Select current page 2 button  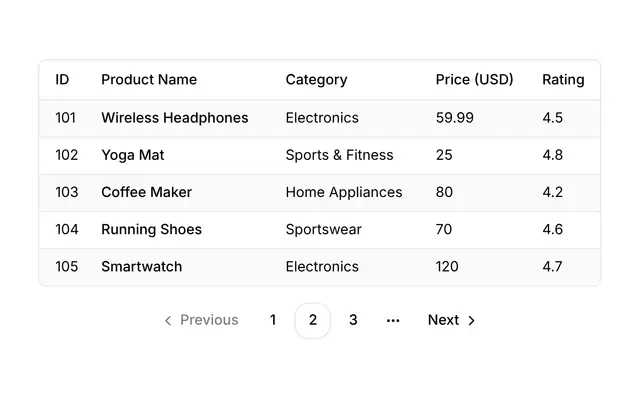pos(313,320)
